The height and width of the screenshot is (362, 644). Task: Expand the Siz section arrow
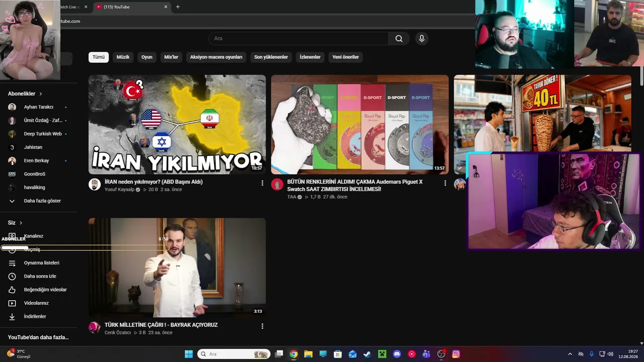[x=21, y=223]
